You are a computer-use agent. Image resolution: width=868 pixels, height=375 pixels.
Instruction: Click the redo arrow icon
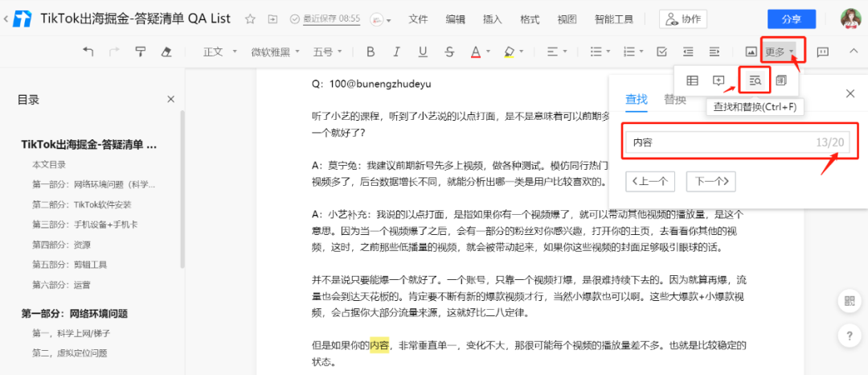point(115,52)
